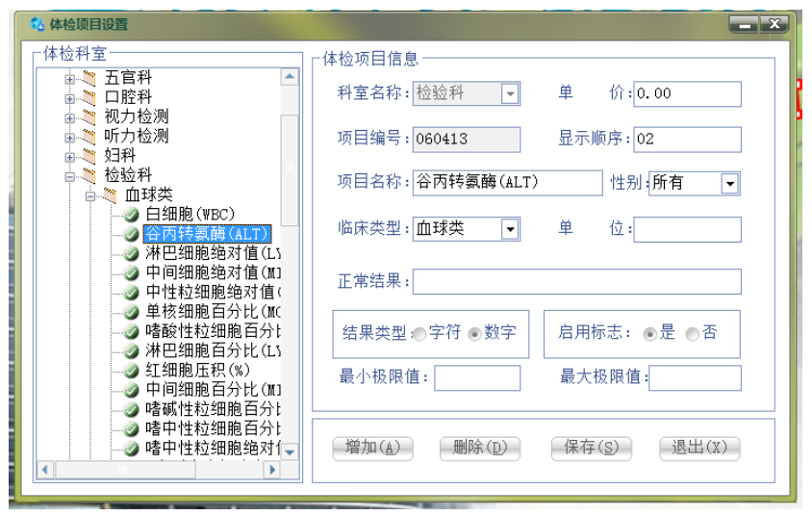Click the folder icon beside 视力检测
This screenshot has width=812, height=516.
(x=89, y=117)
